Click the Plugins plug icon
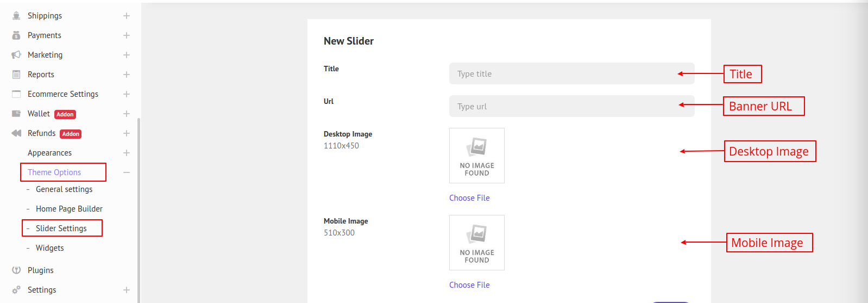Viewport: 868px width, 303px height. (16, 270)
